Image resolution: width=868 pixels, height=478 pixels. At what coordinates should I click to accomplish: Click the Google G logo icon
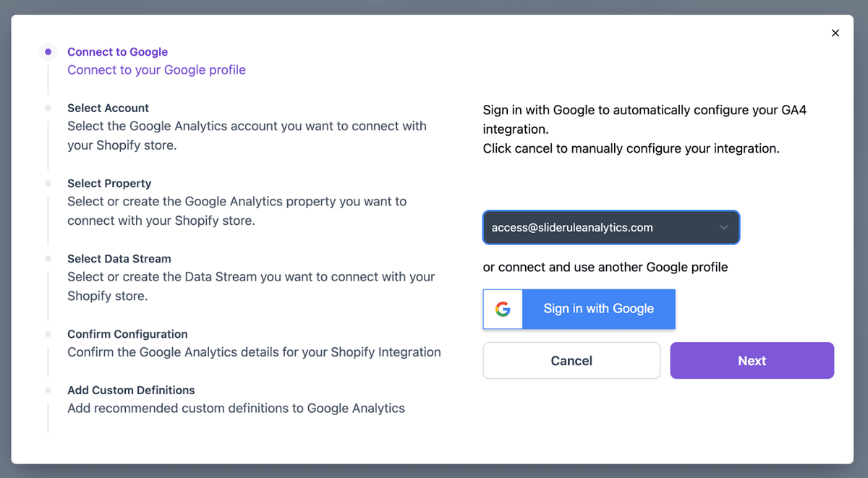pyautogui.click(x=503, y=309)
